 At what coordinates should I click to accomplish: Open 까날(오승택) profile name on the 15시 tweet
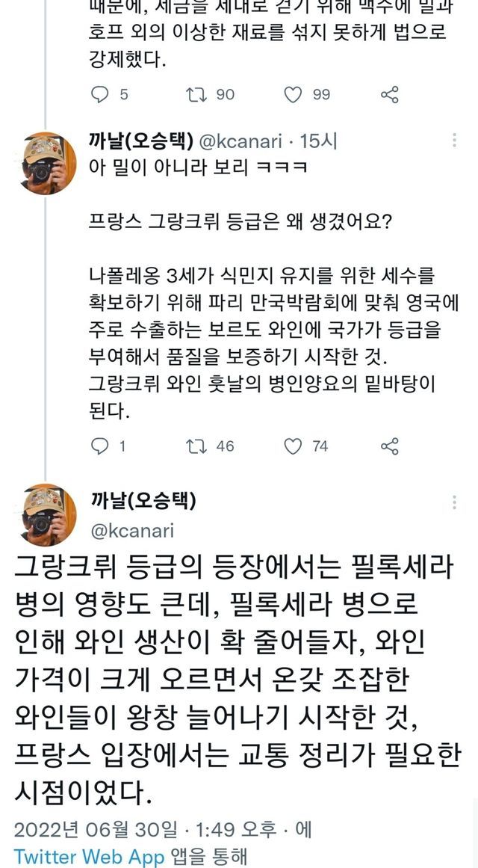click(142, 140)
